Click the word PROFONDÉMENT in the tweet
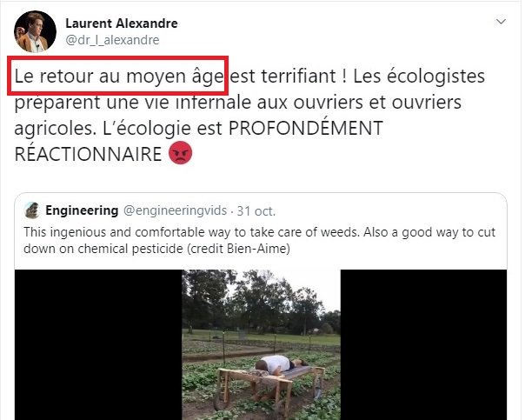Image resolution: width=525 pixels, height=420 pixels. (305, 128)
